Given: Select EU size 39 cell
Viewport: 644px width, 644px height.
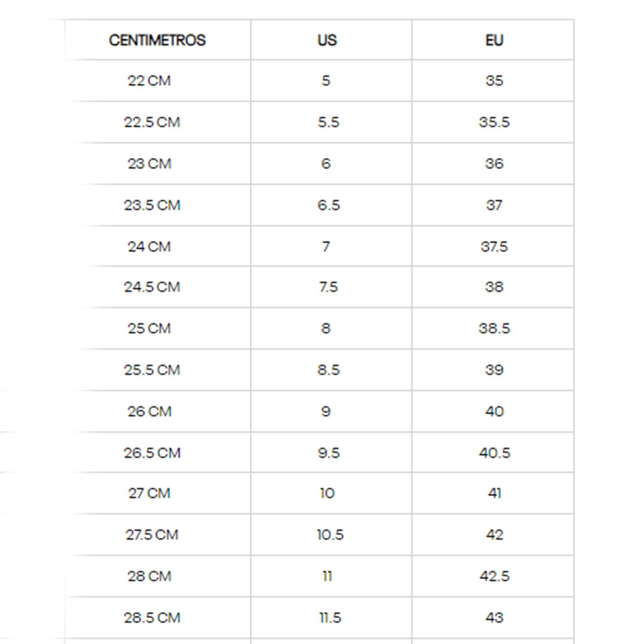Looking at the screenshot, I should click(493, 370).
